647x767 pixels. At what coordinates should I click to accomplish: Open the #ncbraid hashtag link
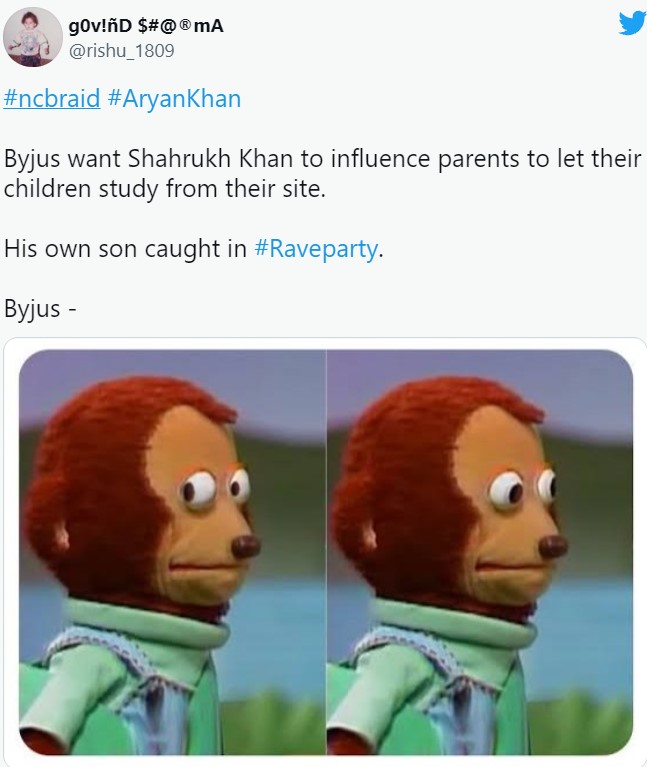(x=52, y=98)
